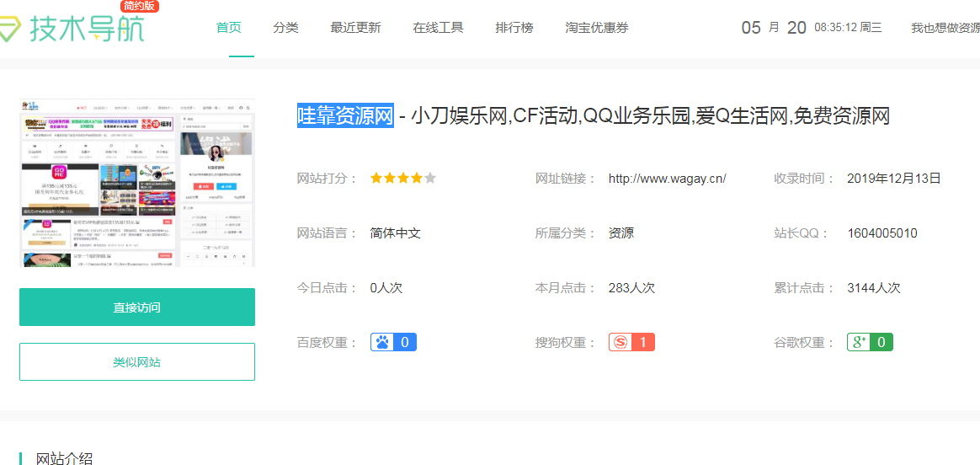The height and width of the screenshot is (465, 980).
Task: Open the 首页 tab
Action: tap(229, 28)
